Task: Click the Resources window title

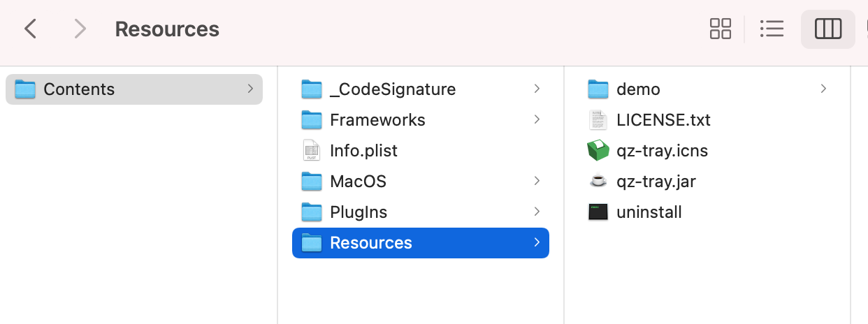Action: tap(167, 29)
